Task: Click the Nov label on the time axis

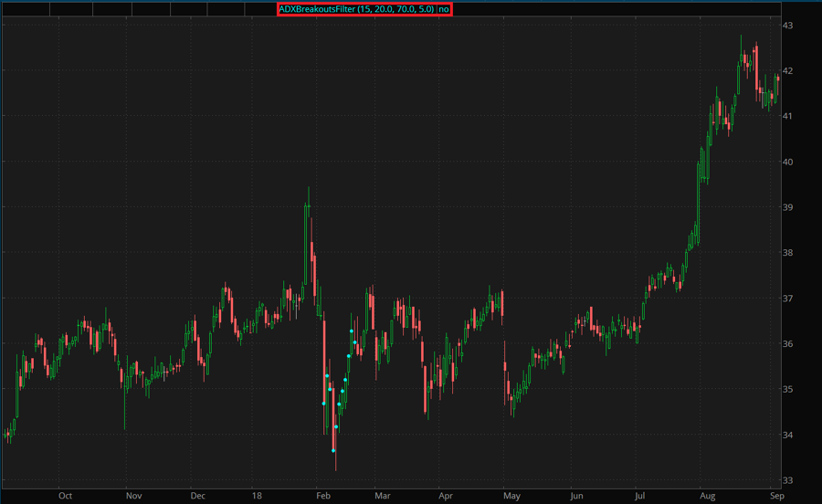Action: pos(133,496)
